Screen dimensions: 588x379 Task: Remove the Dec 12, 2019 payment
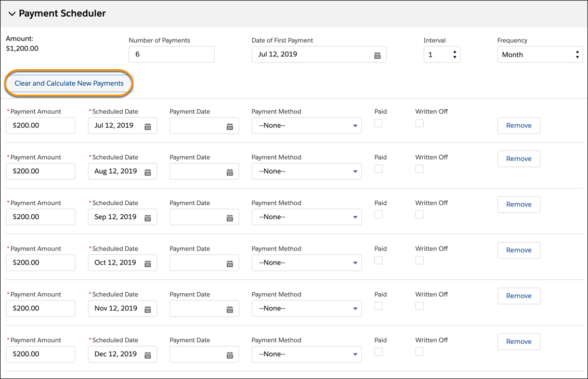tap(519, 342)
